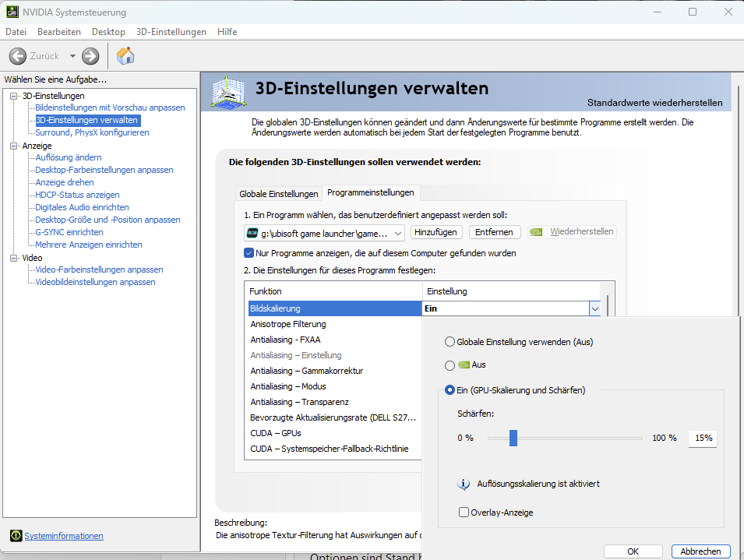Click the Hinzufügen button
Viewport: 744px width, 560px height.
click(x=435, y=232)
